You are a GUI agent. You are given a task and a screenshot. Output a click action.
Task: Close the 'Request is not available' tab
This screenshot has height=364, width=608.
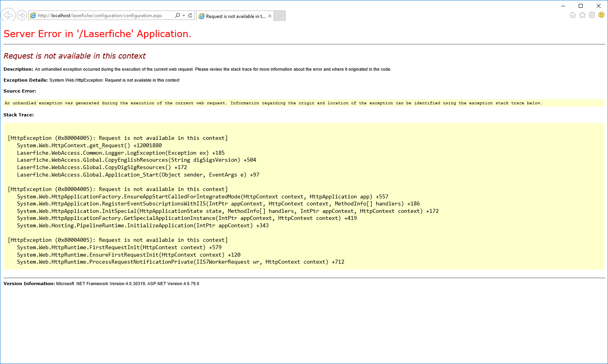tap(270, 16)
